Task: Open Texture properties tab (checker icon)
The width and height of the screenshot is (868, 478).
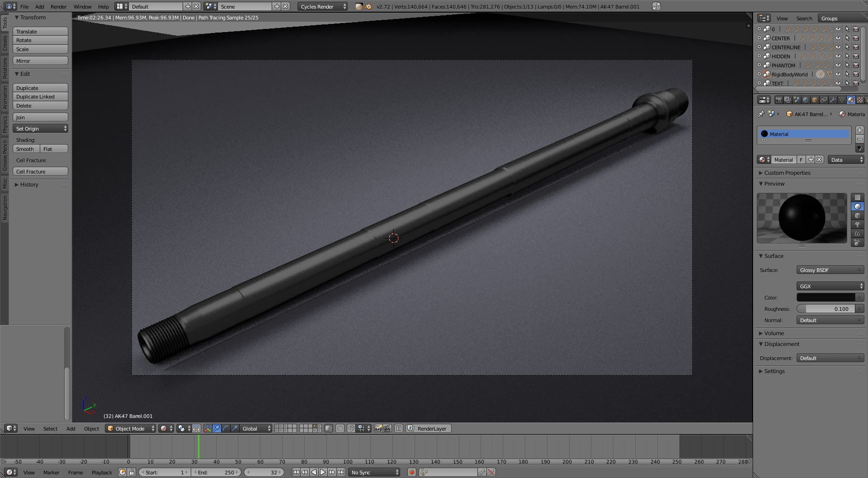Action: click(860, 100)
